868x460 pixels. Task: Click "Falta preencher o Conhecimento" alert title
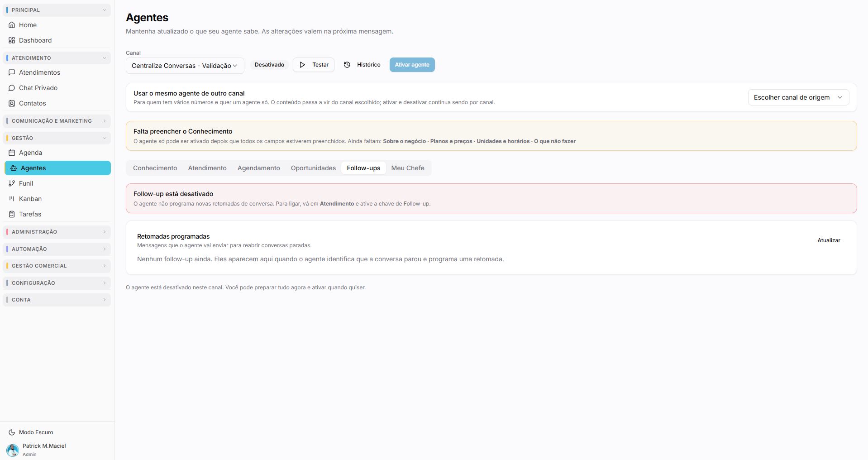(x=183, y=131)
